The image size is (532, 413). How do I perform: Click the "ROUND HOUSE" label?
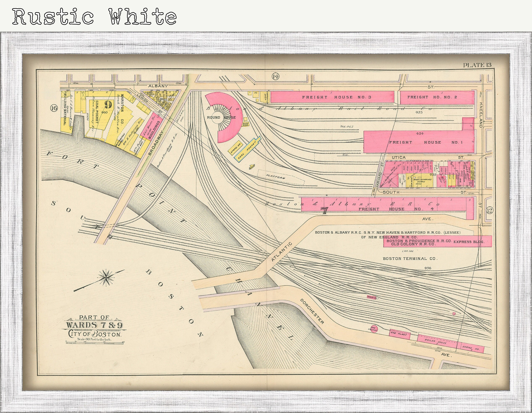(x=221, y=117)
